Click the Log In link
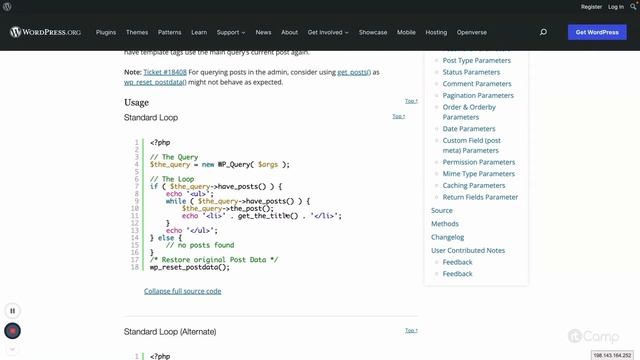The width and height of the screenshot is (640, 360). click(x=616, y=7)
